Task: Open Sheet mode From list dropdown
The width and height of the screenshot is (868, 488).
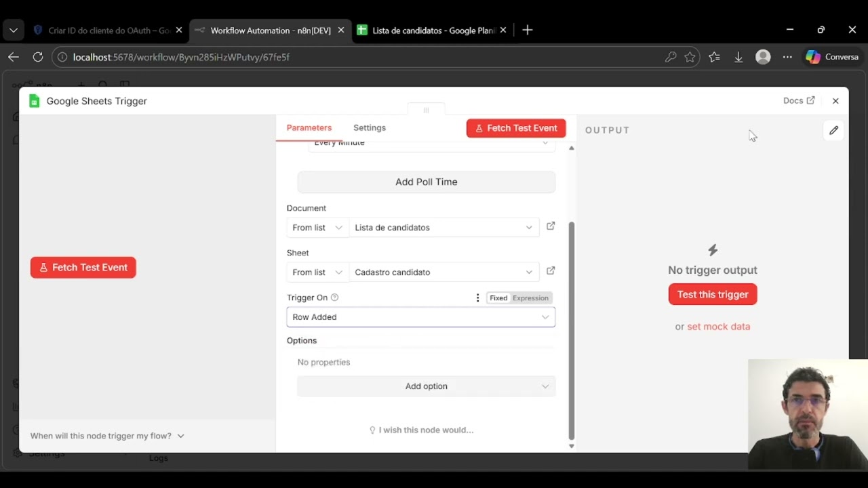Action: pos(317,272)
